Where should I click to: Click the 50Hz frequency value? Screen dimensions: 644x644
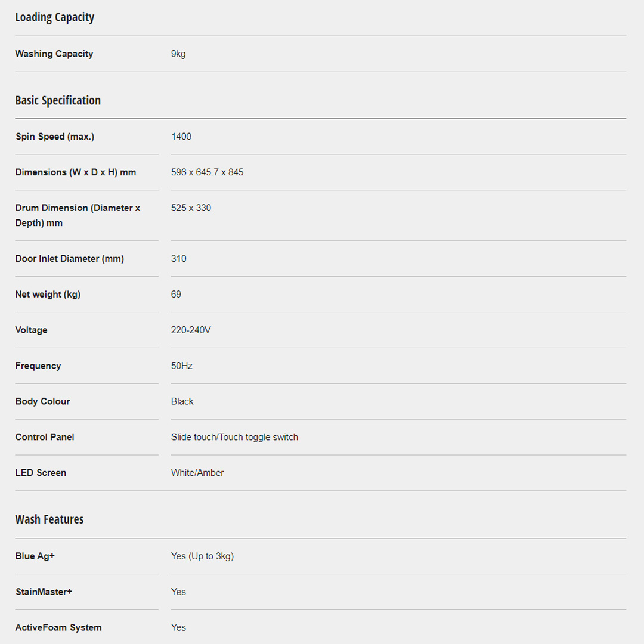pos(182,366)
